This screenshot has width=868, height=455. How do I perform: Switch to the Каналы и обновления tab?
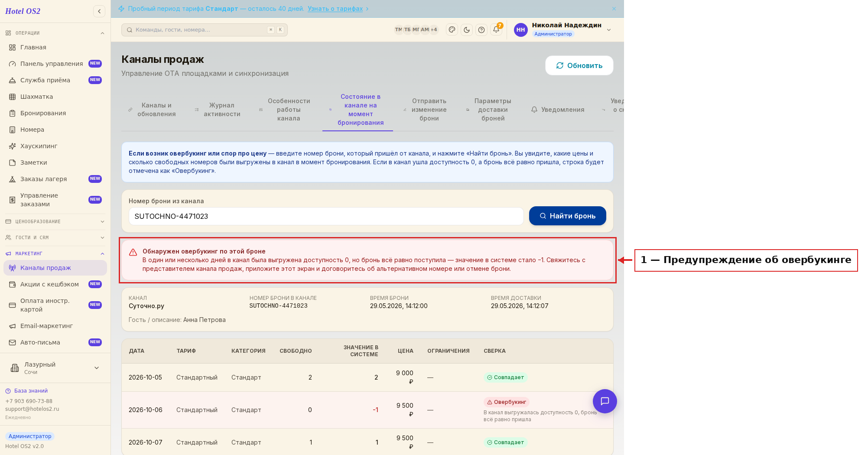[152, 110]
